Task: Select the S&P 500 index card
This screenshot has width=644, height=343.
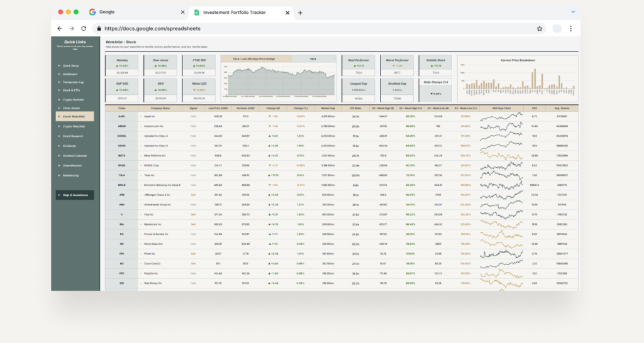Action: (x=122, y=90)
